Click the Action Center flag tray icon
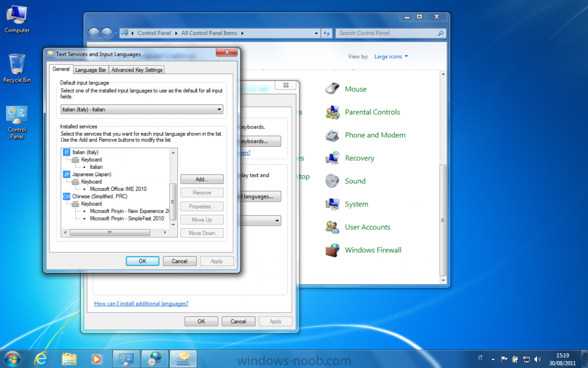 (x=504, y=359)
